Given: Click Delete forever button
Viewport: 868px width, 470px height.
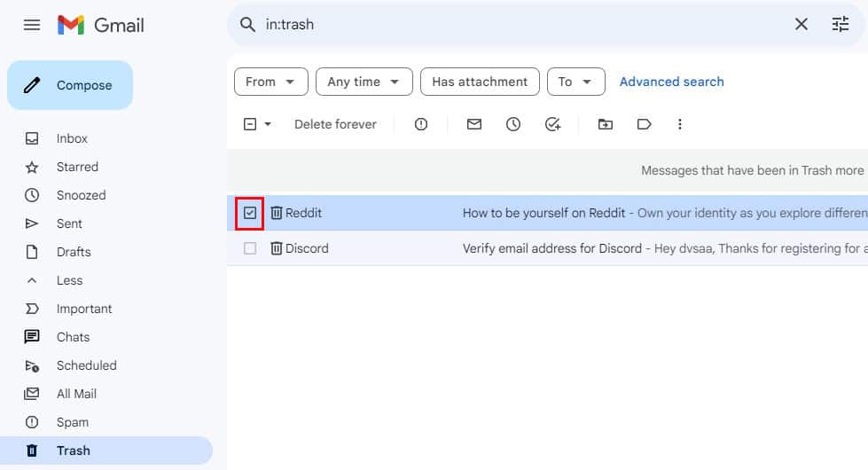Looking at the screenshot, I should 335,124.
